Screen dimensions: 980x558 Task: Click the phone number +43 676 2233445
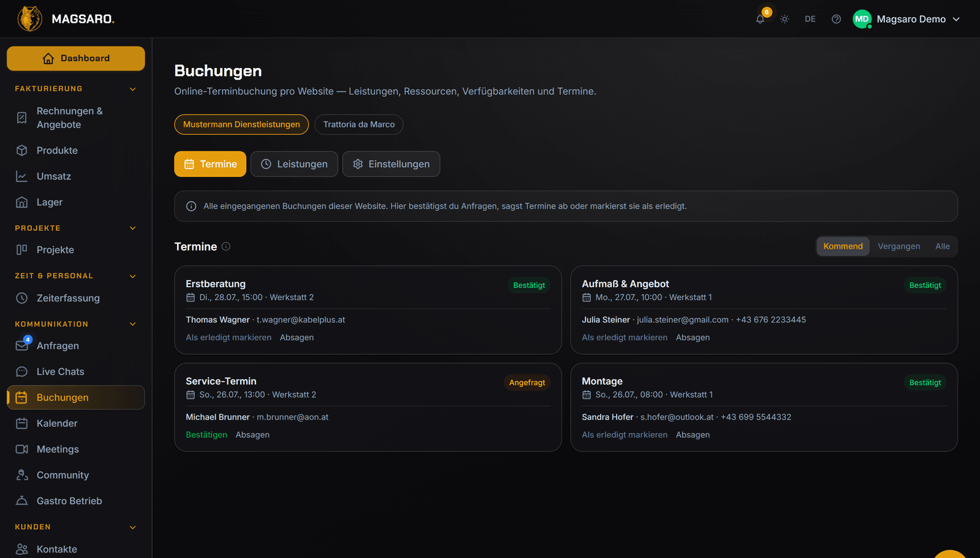coord(771,320)
